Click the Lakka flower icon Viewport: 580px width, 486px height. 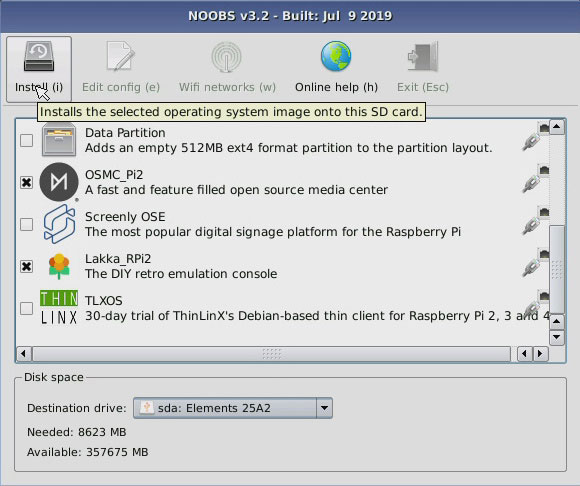(x=59, y=266)
